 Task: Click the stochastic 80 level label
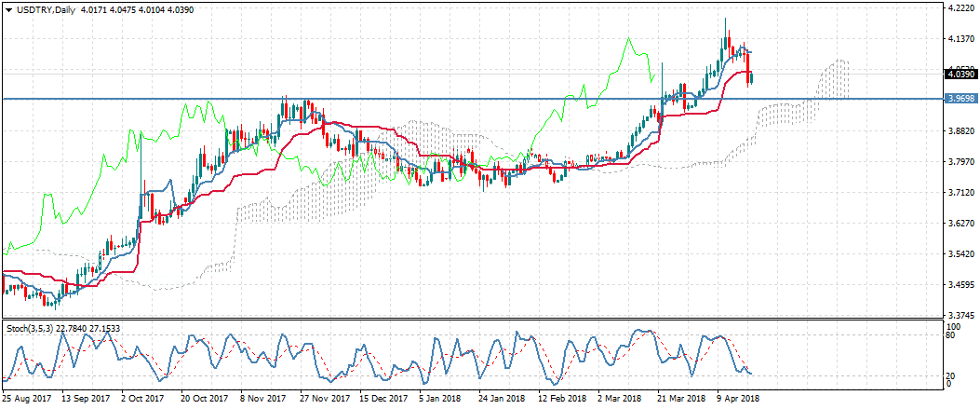pos(951,336)
